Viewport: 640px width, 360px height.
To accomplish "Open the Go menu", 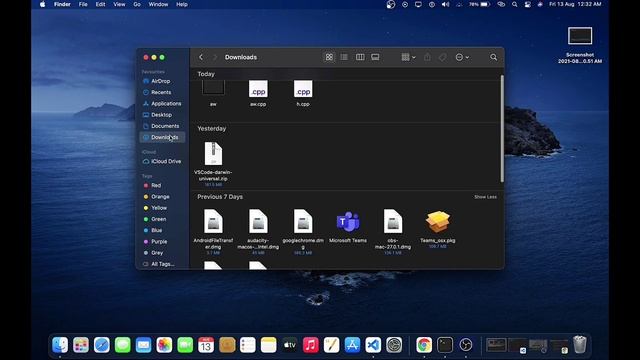I will (x=137, y=4).
